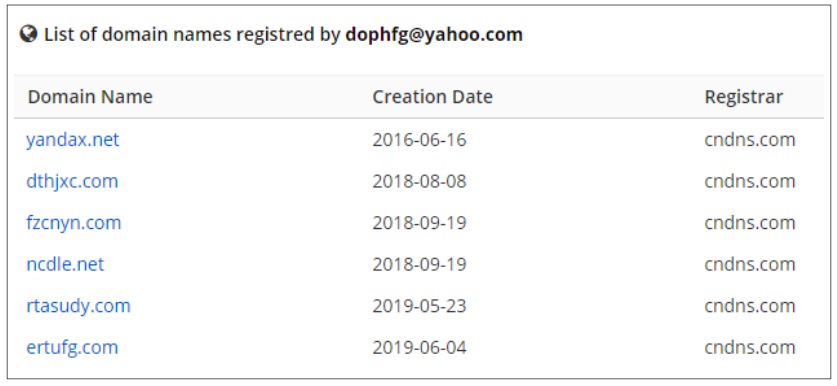Viewport: 837px width, 386px height.
Task: Click the Creation Date column header
Action: point(432,97)
